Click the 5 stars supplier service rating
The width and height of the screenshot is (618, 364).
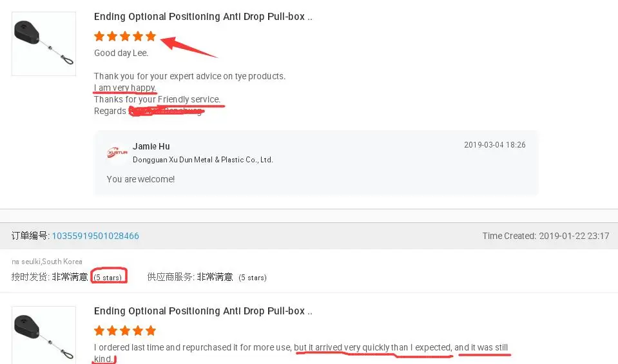tap(252, 278)
